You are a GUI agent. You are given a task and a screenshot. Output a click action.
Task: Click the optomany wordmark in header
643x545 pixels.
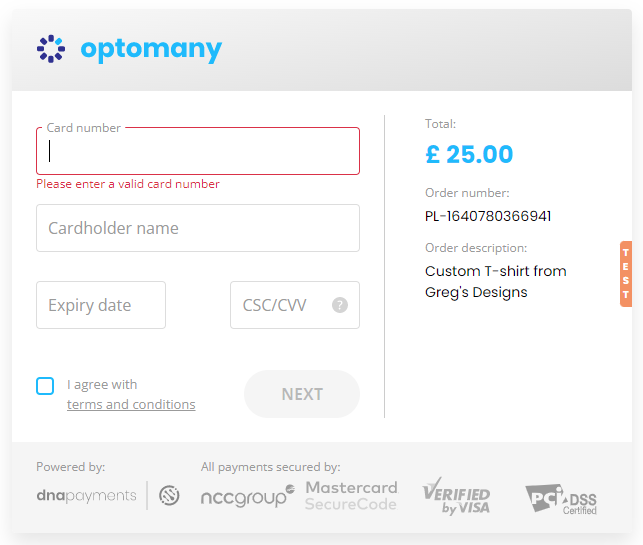click(151, 50)
